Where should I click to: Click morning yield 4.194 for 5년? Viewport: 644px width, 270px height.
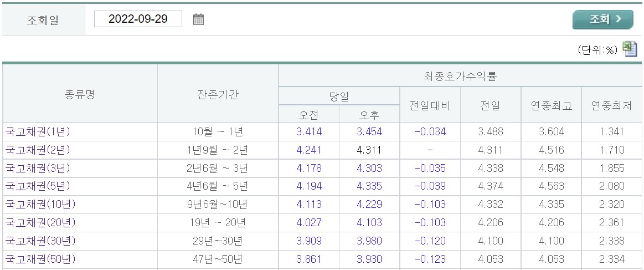(309, 186)
